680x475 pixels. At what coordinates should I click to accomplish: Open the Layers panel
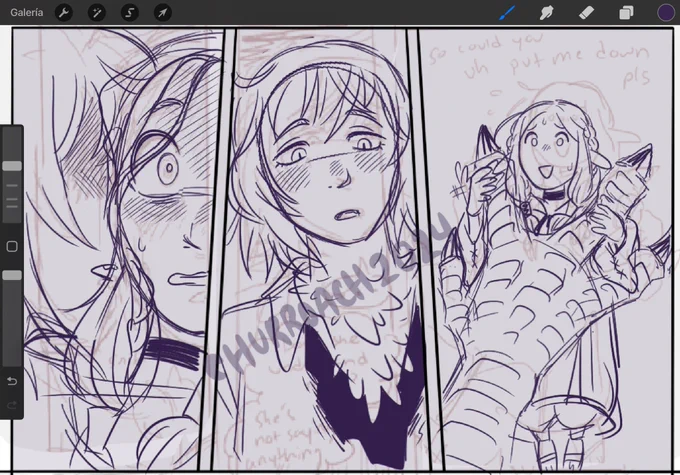pyautogui.click(x=626, y=13)
